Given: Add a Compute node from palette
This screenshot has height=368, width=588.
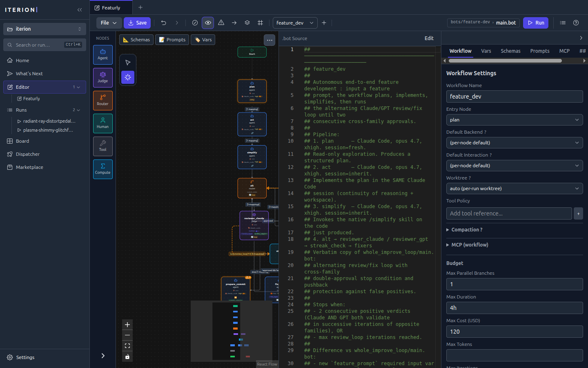Looking at the screenshot, I should pyautogui.click(x=102, y=169).
